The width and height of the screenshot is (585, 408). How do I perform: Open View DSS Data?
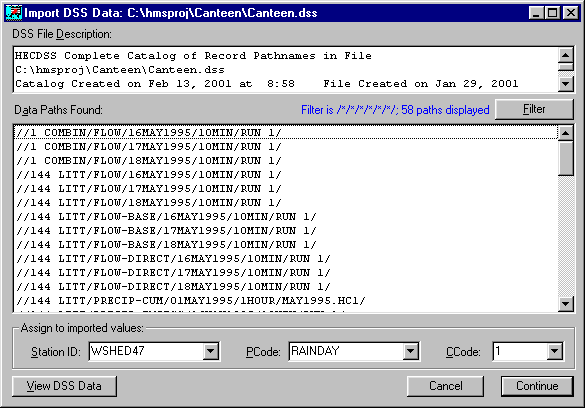(64, 386)
